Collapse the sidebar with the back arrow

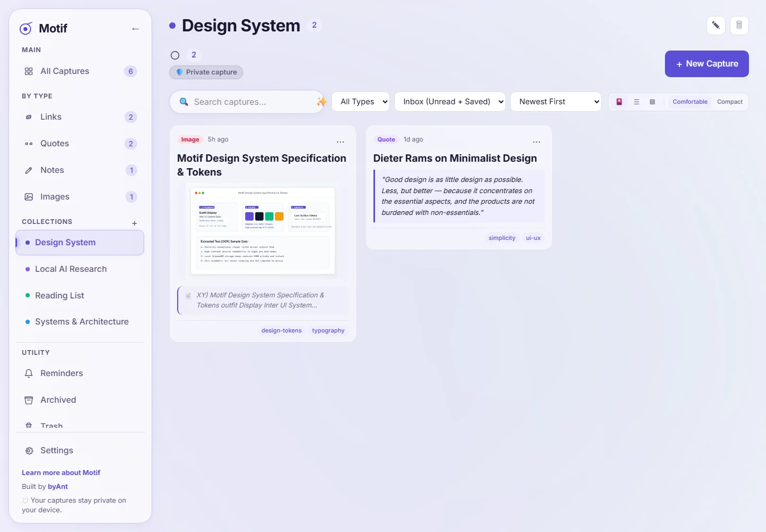click(135, 29)
